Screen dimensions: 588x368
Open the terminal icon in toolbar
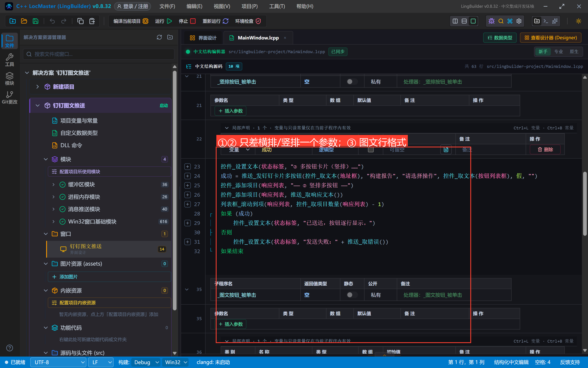click(x=546, y=21)
